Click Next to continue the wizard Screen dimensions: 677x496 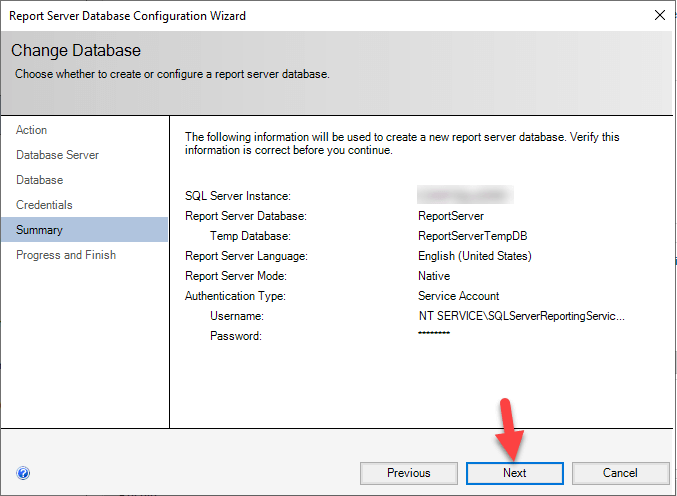click(x=515, y=473)
